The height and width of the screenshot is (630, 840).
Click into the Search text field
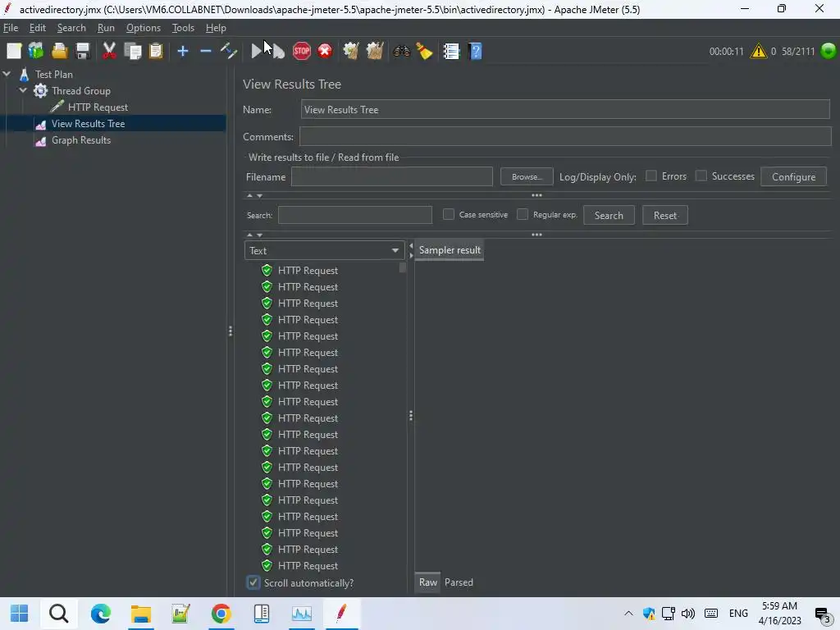tap(354, 216)
